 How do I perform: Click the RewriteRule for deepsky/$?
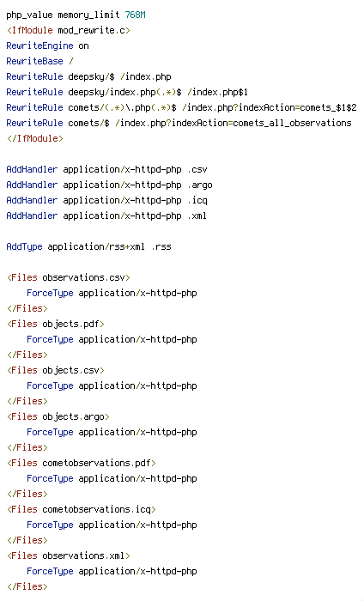[89, 76]
